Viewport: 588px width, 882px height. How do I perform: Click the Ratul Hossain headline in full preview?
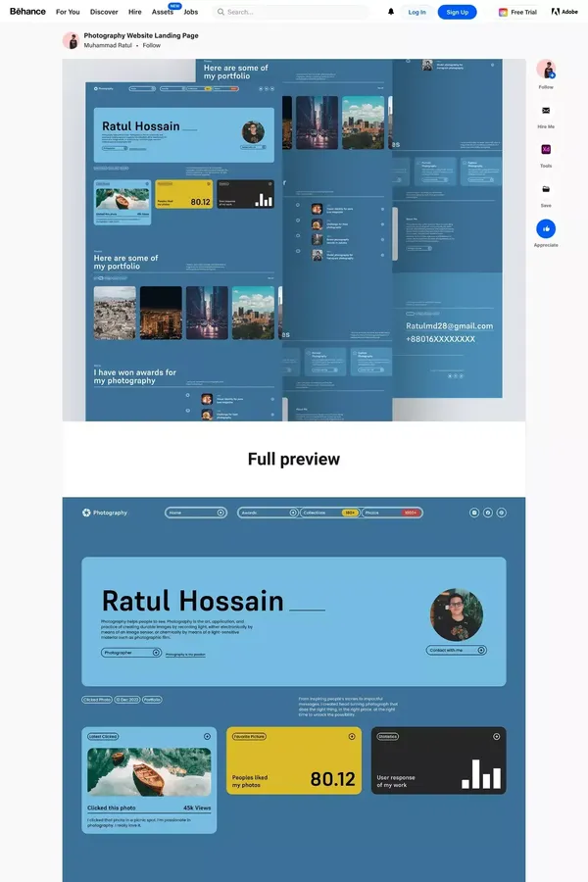pyautogui.click(x=192, y=601)
